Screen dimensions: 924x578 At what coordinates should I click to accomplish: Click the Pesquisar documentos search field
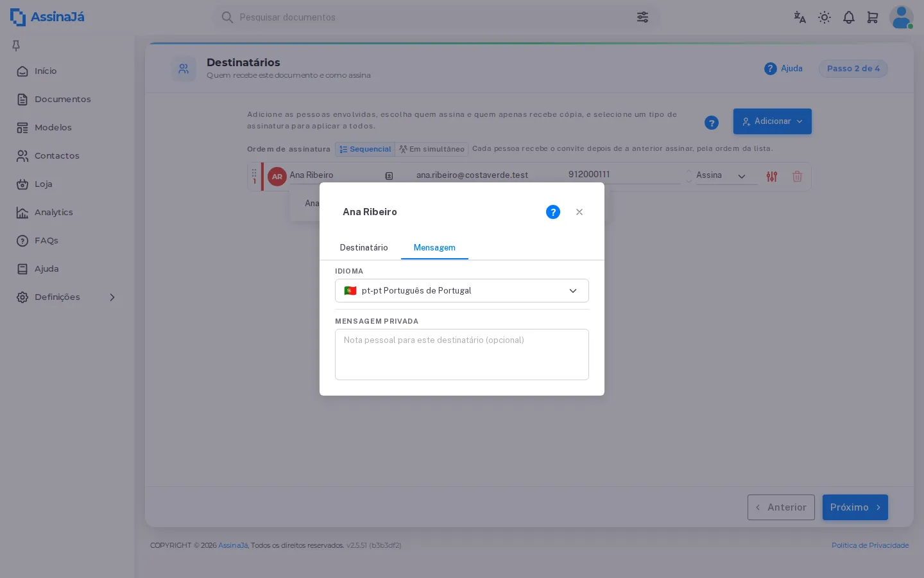435,17
